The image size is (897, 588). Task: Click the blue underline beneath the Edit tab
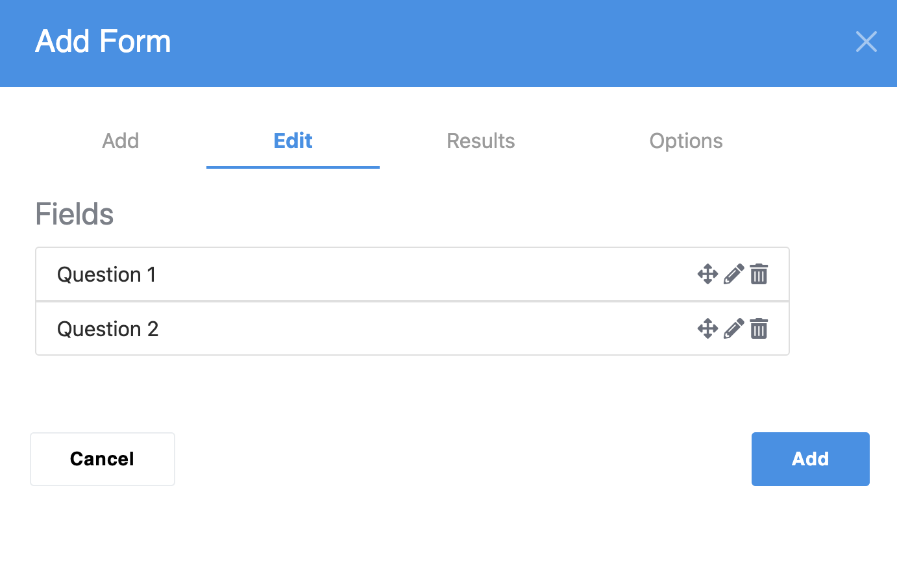pyautogui.click(x=293, y=167)
